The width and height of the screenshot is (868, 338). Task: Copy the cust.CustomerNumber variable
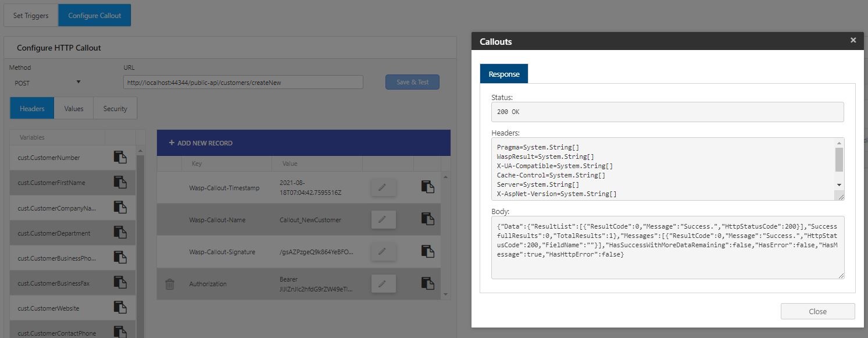pos(120,158)
